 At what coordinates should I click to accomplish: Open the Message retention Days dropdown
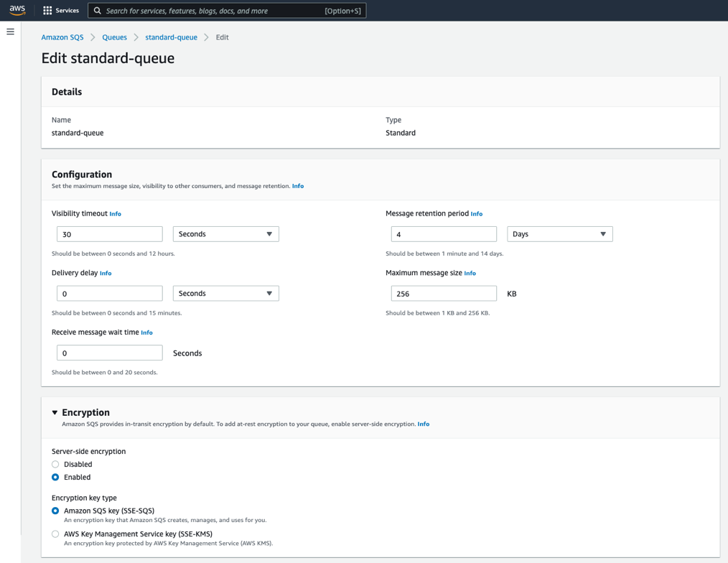[x=559, y=234]
